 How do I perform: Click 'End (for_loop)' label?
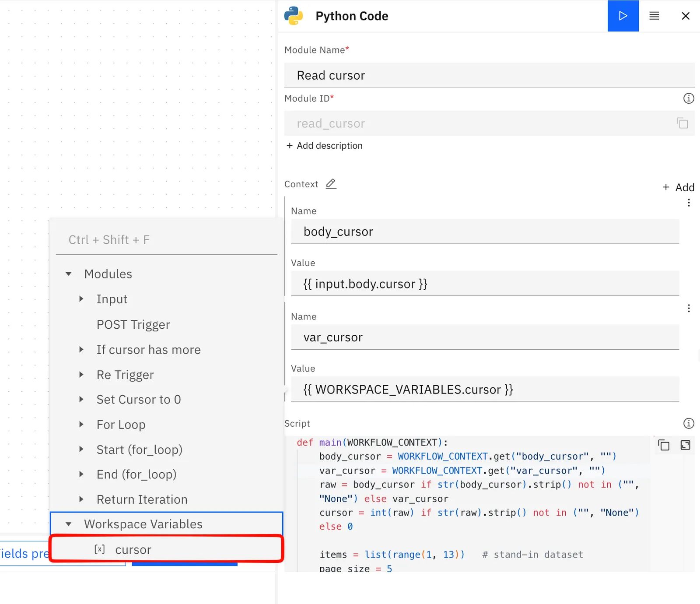point(136,474)
